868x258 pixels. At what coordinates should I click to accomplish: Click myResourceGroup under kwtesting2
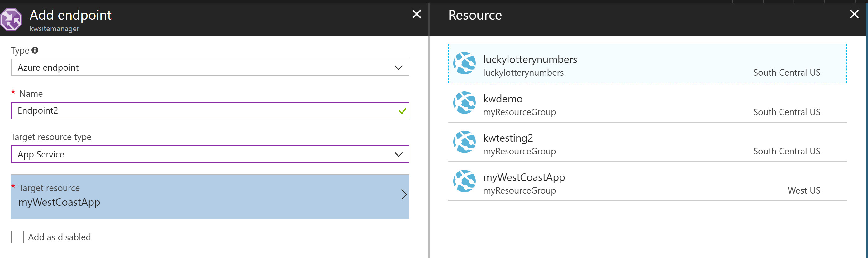tap(519, 152)
